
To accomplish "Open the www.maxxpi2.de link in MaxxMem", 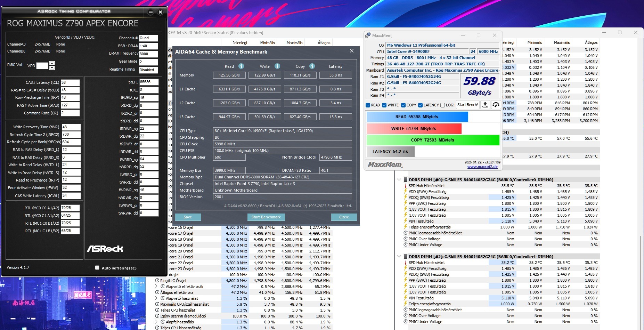I will pyautogui.click(x=482, y=167).
